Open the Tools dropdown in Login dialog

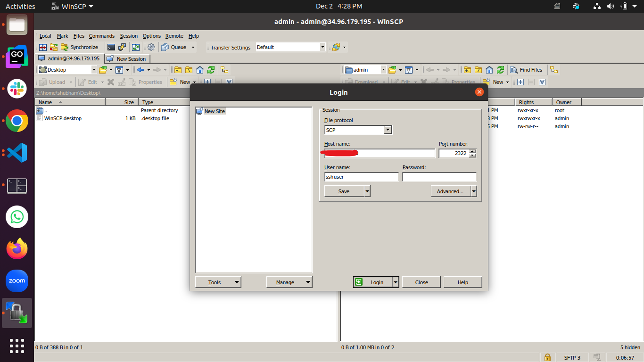218,282
